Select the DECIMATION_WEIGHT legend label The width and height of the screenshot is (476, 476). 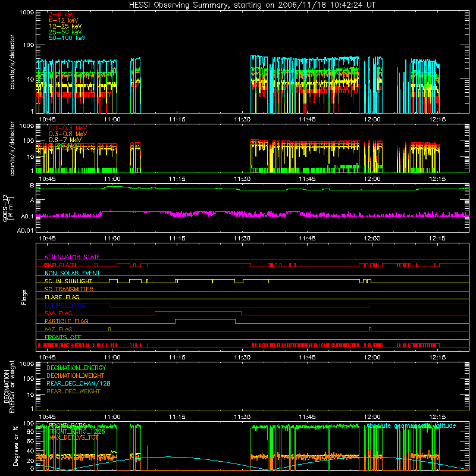coord(76,375)
